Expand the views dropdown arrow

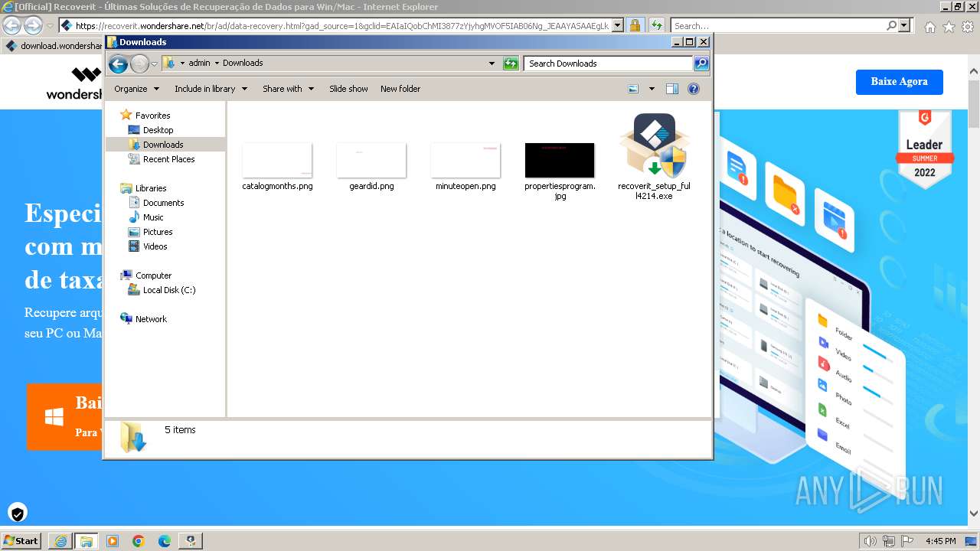pos(652,89)
